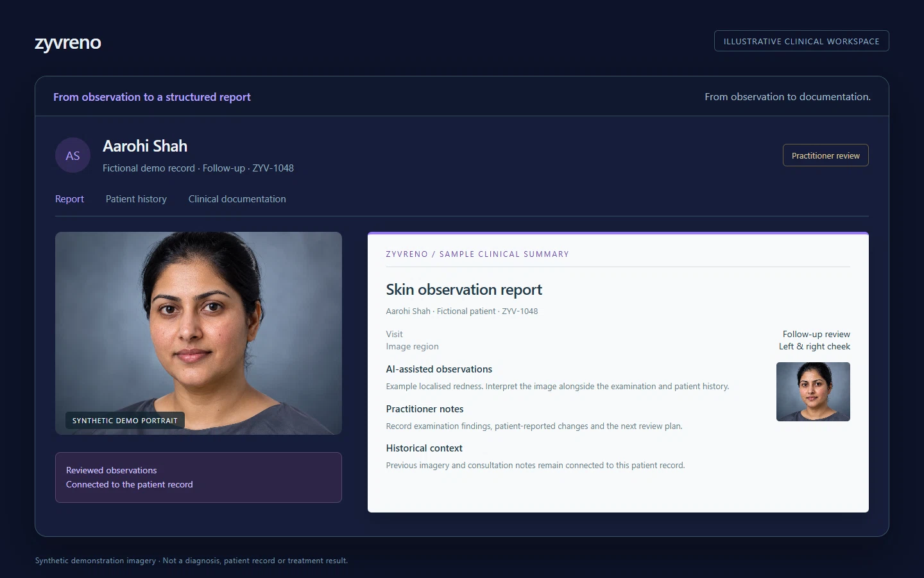924x578 pixels.
Task: Click the Practitioner notes heading
Action: (x=425, y=409)
